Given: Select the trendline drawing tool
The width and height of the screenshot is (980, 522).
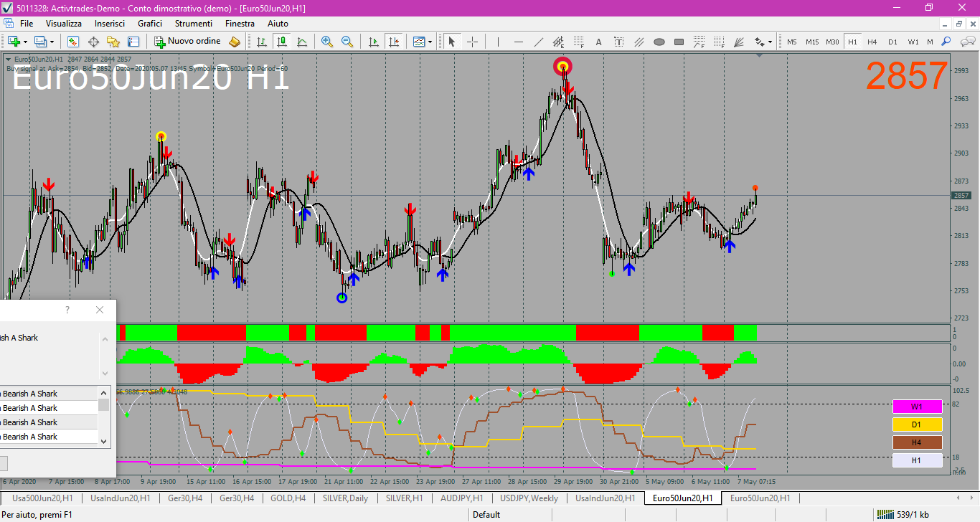Looking at the screenshot, I should point(539,42).
